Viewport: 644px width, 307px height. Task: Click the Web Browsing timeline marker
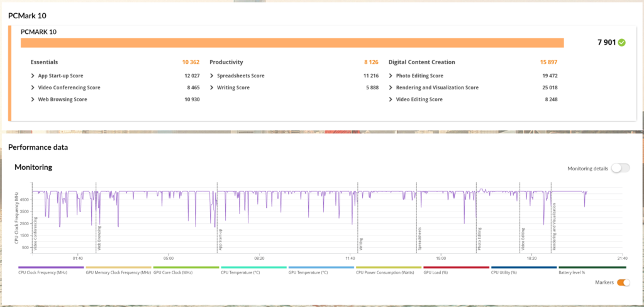pos(99,238)
